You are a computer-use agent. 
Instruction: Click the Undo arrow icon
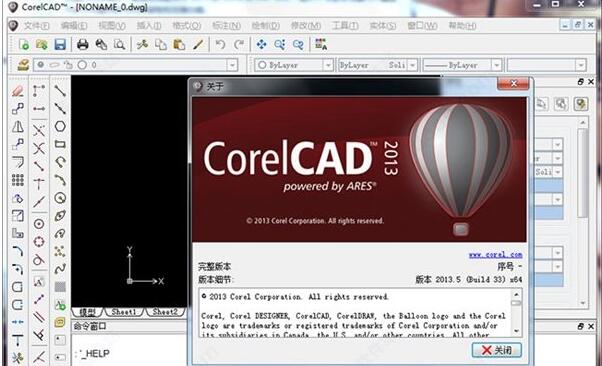[220, 45]
